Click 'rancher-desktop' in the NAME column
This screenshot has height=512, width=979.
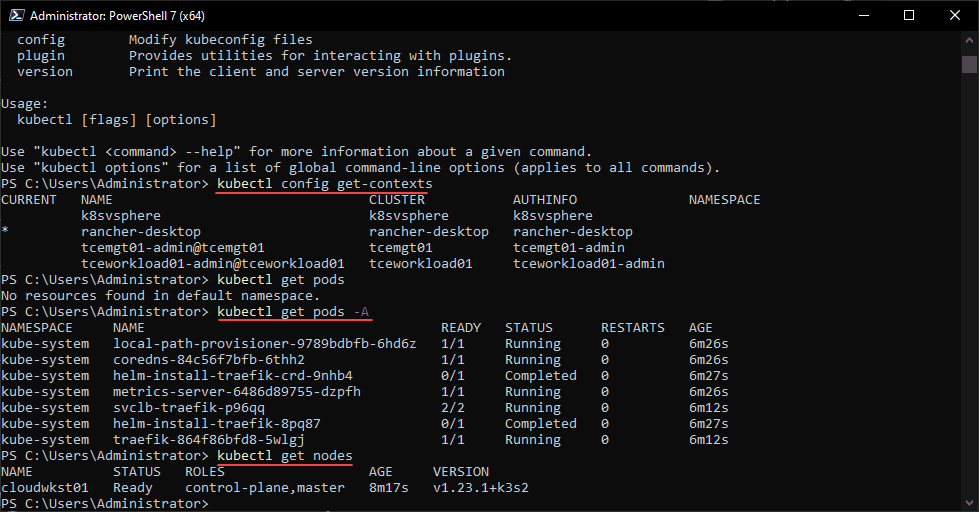[x=140, y=232]
